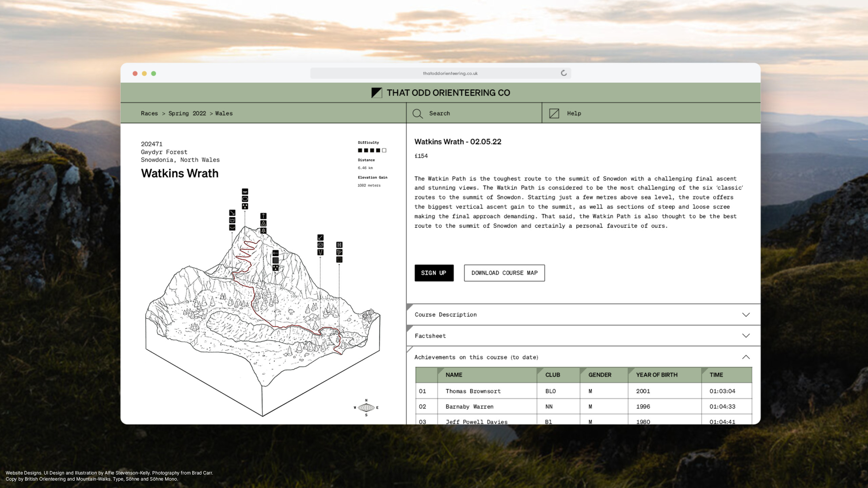
Task: Click the single tree map marker icon
Action: [x=263, y=231]
